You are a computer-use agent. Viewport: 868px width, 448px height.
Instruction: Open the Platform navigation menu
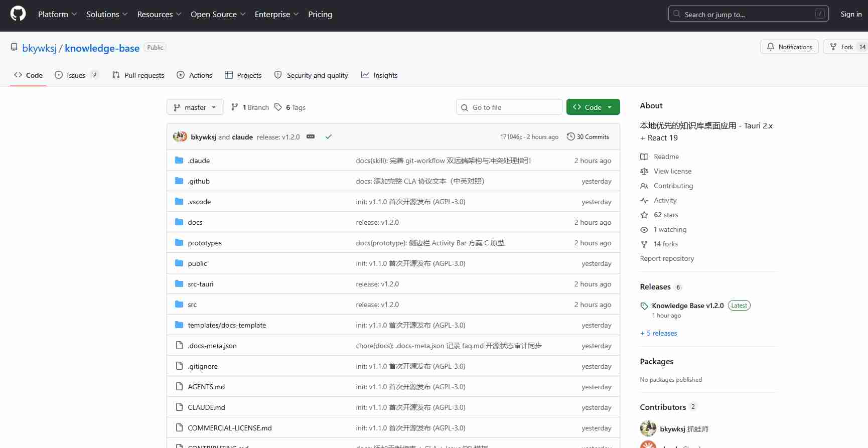(57, 14)
